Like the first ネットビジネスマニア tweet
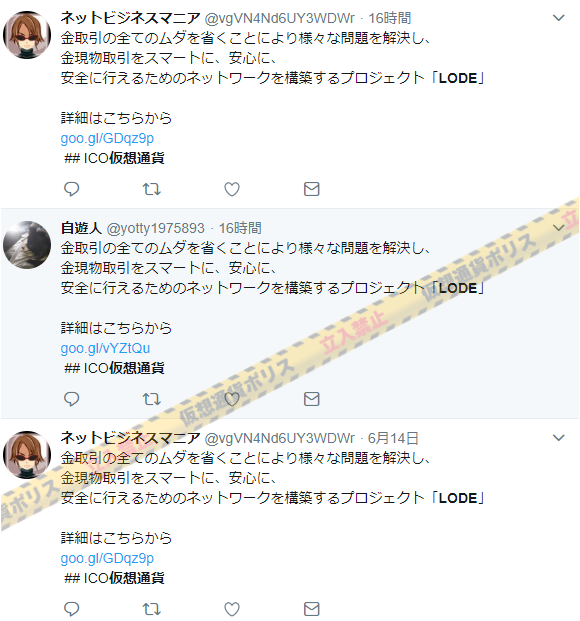 point(232,189)
